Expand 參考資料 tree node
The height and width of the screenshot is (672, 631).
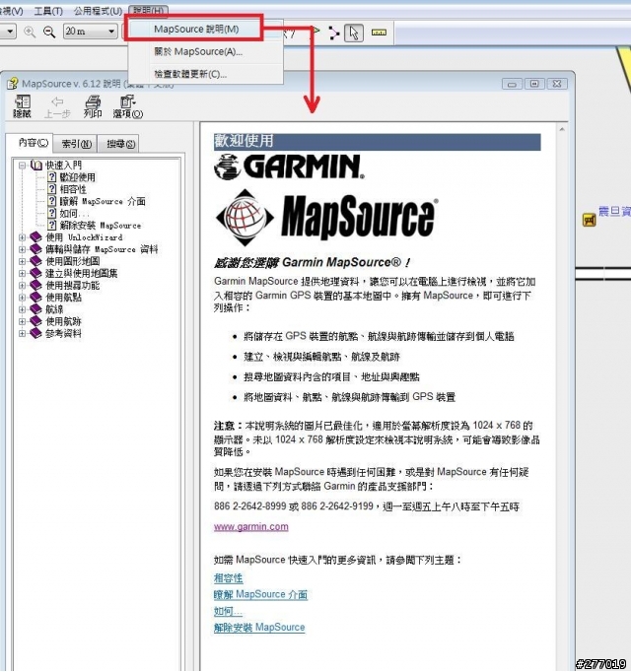click(x=22, y=333)
